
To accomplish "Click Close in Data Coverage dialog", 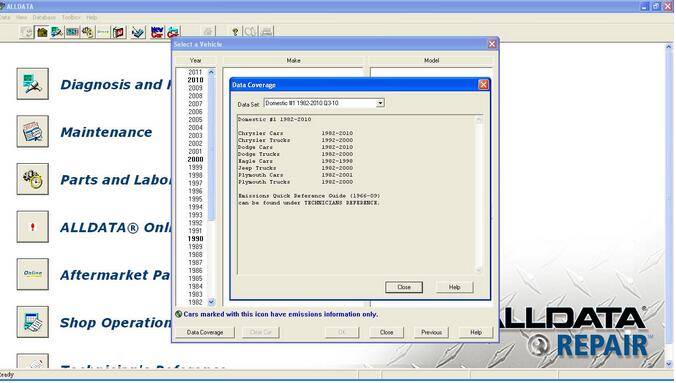I will pyautogui.click(x=404, y=287).
